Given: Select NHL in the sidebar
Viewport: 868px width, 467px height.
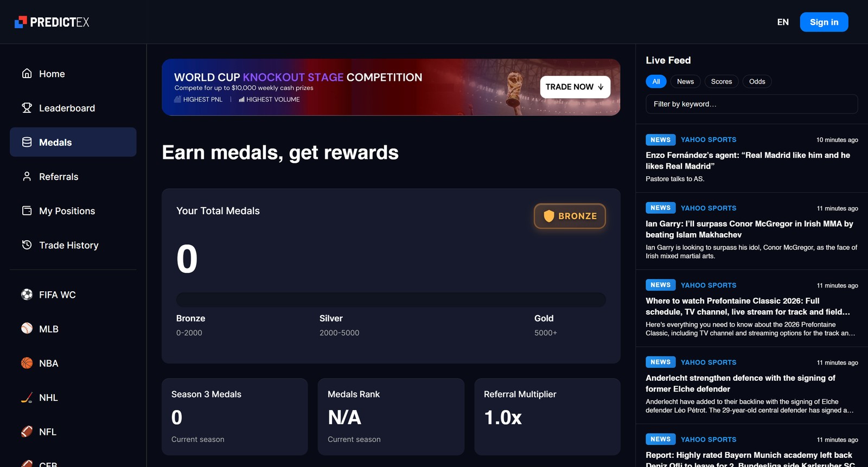Looking at the screenshot, I should pos(73,398).
